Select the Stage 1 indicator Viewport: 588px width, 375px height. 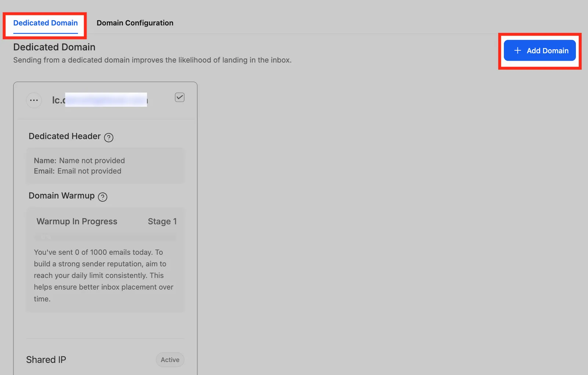tap(162, 221)
